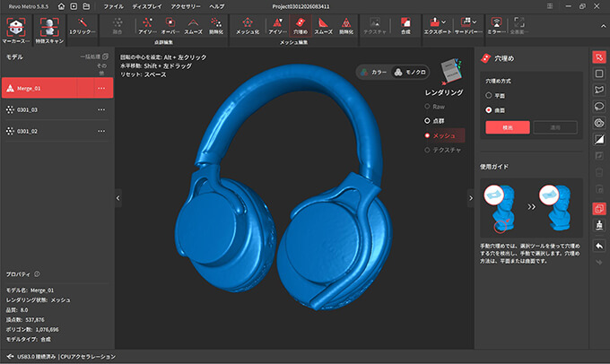Select the メッシュ化 tool icon

(x=248, y=24)
